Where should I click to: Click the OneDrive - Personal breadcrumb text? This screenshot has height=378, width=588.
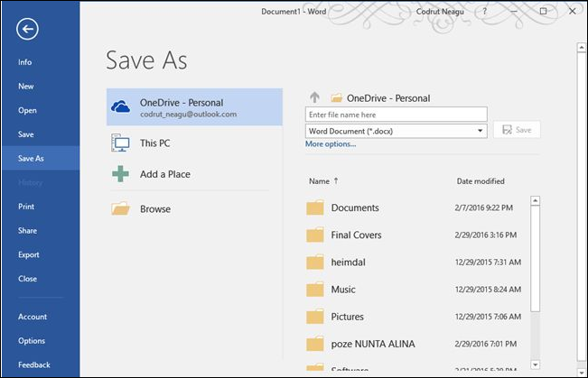pos(388,98)
